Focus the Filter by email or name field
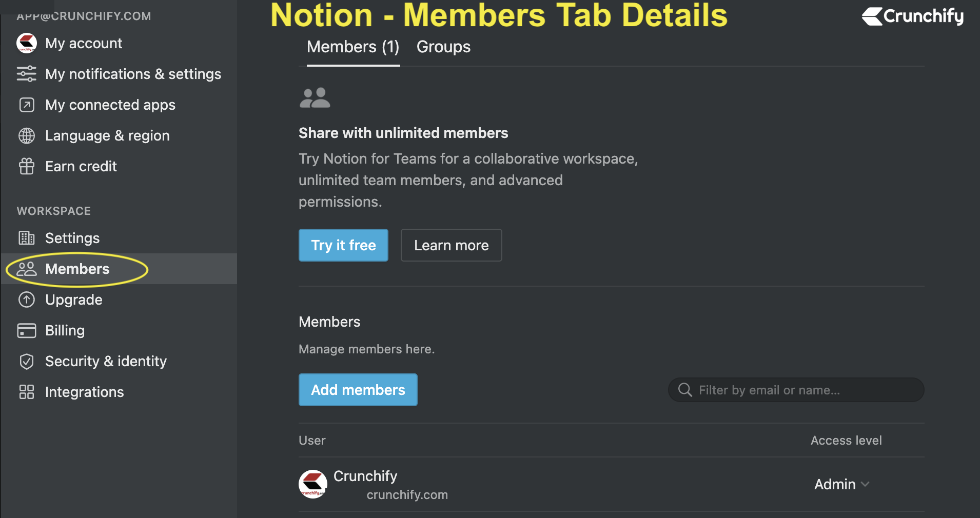Image resolution: width=980 pixels, height=518 pixels. [x=796, y=390]
